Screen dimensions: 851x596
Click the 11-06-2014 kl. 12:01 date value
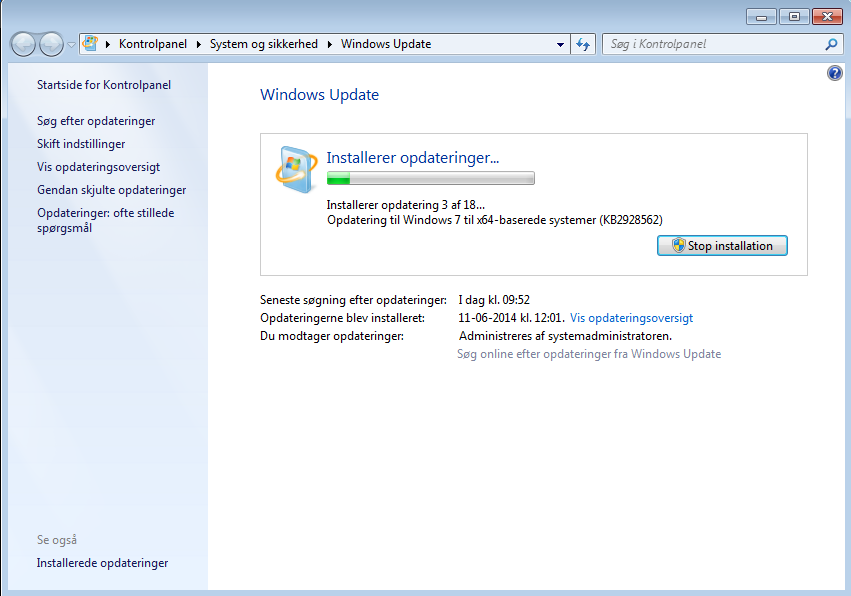[511, 318]
